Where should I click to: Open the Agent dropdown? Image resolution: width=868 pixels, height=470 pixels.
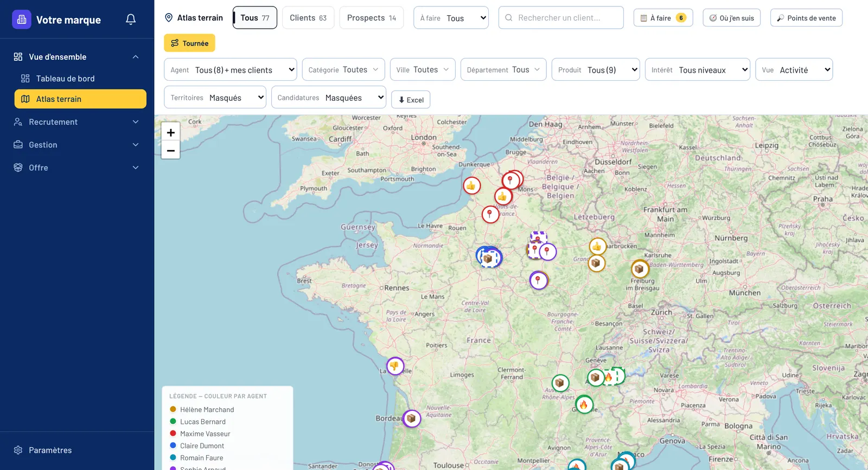231,69
